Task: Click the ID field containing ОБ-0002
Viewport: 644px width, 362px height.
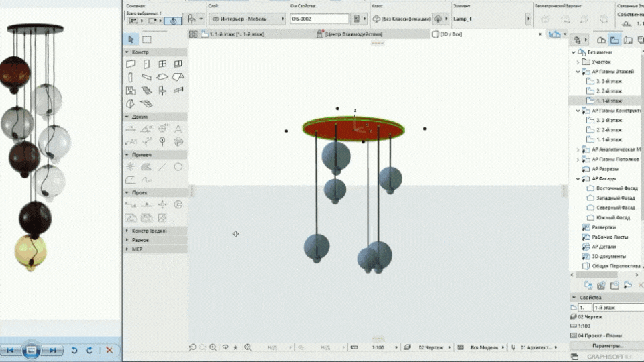Action: [x=319, y=19]
